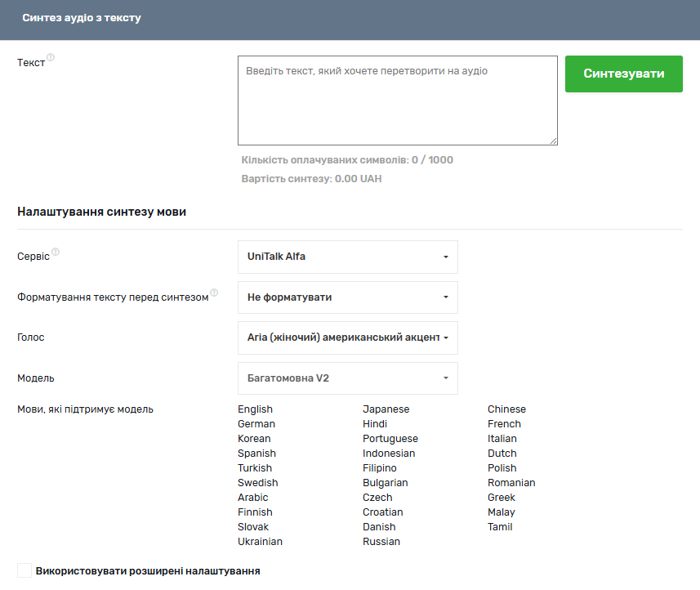Click the Синтез аудіо з тексту header
700x590 pixels.
point(82,18)
